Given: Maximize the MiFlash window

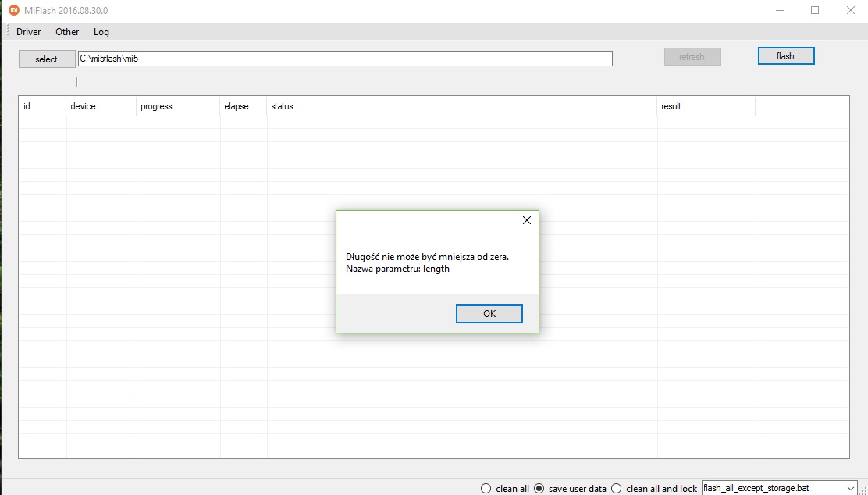Looking at the screenshot, I should [815, 10].
